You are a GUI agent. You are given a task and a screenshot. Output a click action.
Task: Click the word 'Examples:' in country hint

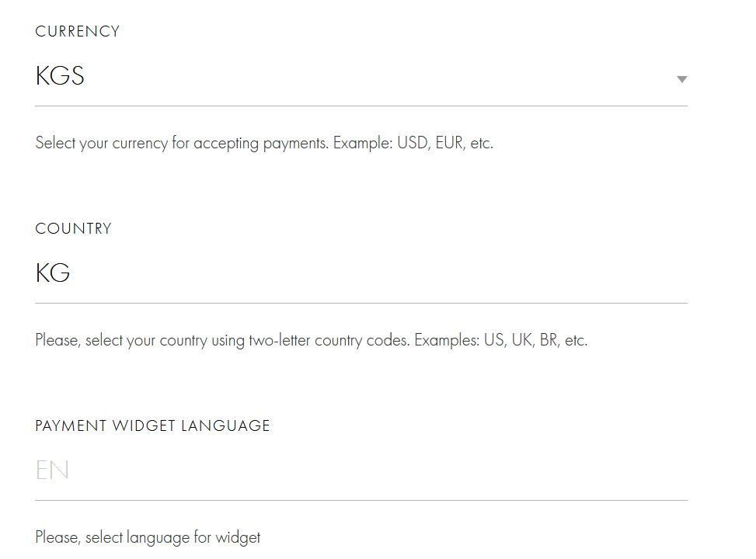pos(447,341)
